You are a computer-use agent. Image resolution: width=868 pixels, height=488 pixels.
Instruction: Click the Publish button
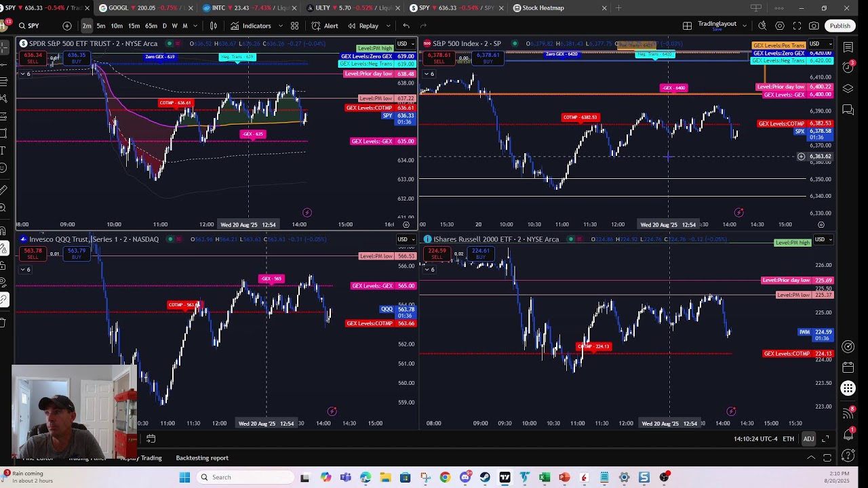[840, 26]
